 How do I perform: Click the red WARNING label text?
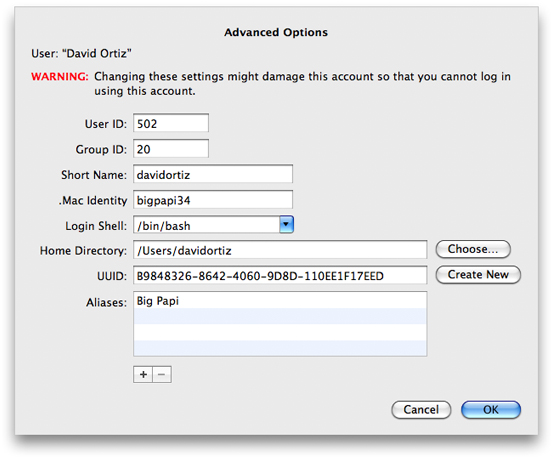(60, 76)
